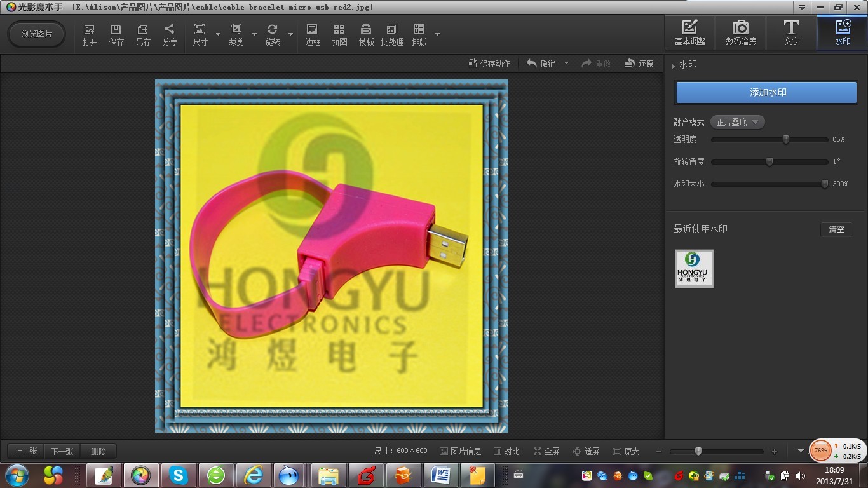868x488 pixels.
Task: Click 删除 (Delete) button
Action: coord(98,451)
